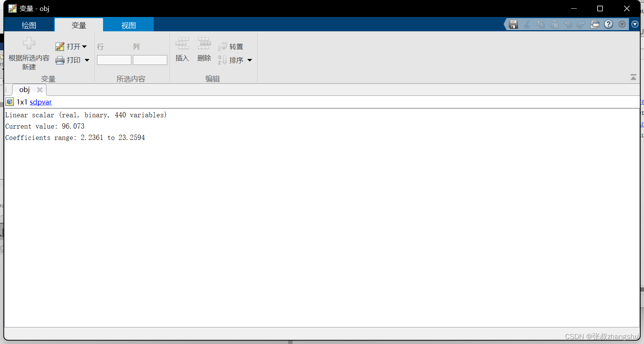Click the 列 column selection field
The image size is (644, 344).
150,60
